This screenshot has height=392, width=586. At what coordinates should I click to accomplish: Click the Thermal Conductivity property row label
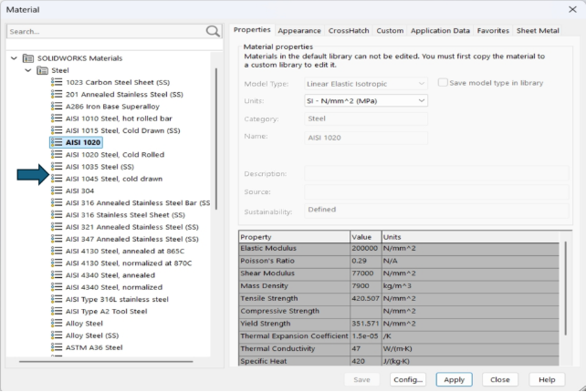coord(277,348)
